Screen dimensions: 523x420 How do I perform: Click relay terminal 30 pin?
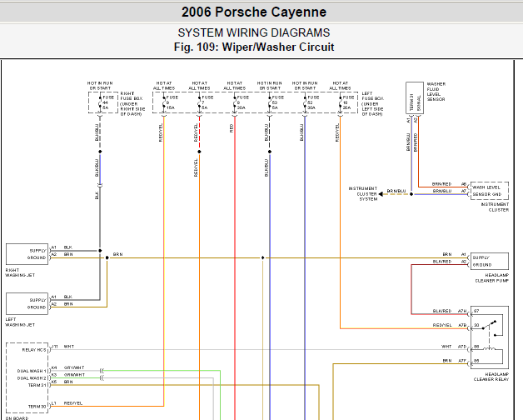click(476, 325)
